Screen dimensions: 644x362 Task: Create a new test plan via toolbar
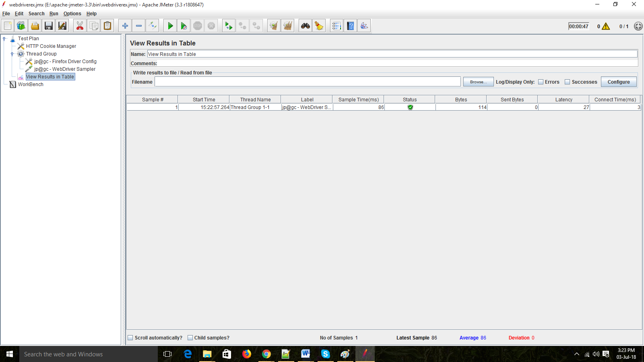coord(8,26)
